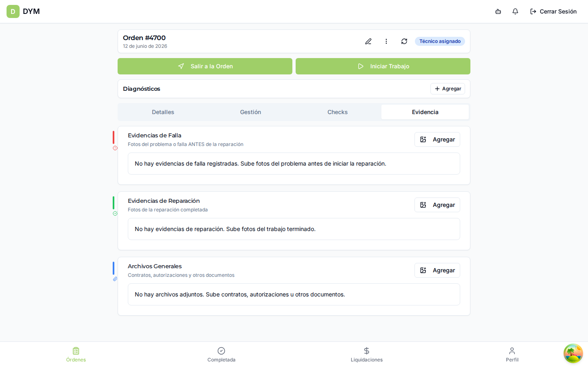Open the Perfil page

click(512, 355)
